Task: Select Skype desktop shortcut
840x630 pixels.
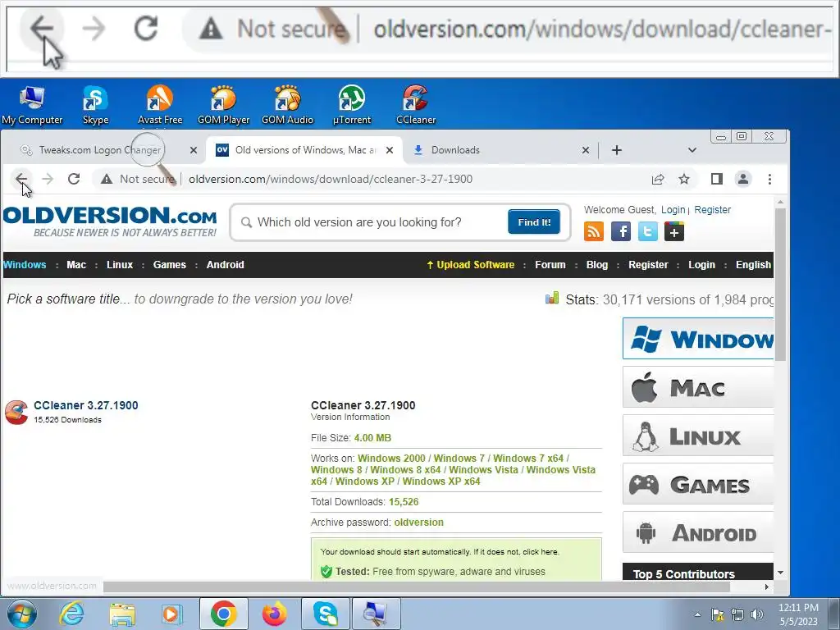Action: tap(95, 106)
